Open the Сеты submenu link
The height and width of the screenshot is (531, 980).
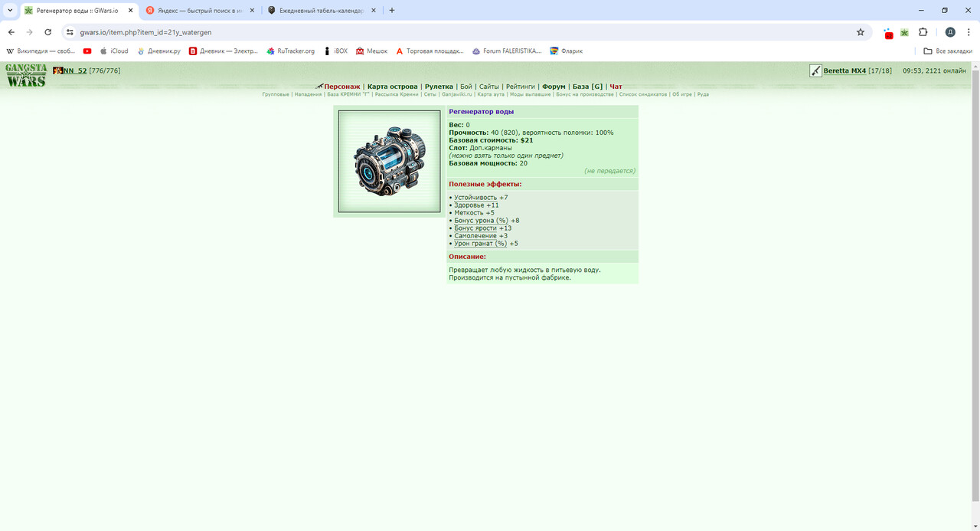coord(430,94)
